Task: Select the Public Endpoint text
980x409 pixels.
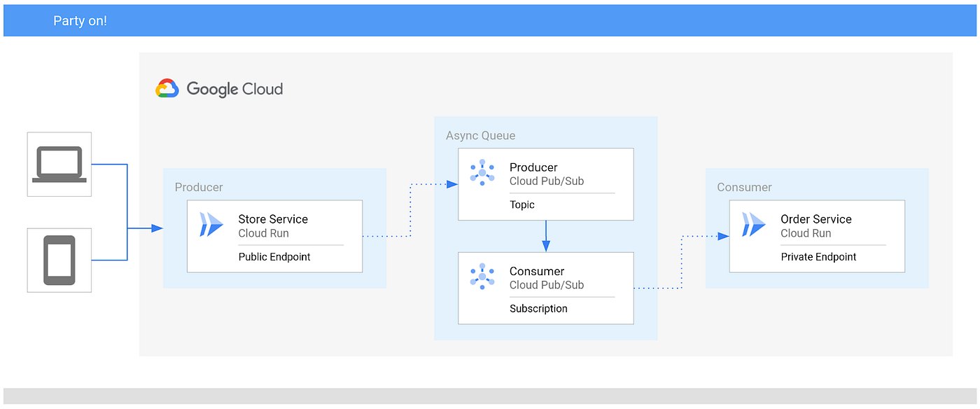Action: click(274, 257)
